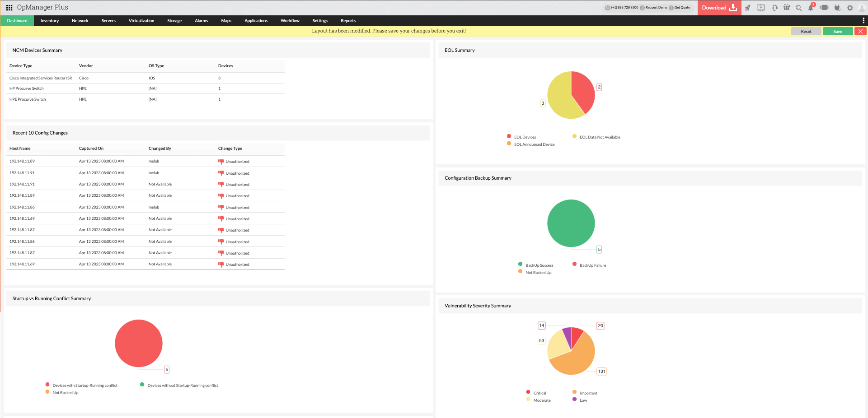Click the red Startup-Running conflict pie chart
Viewport: 868px width, 418px height.
[139, 344]
